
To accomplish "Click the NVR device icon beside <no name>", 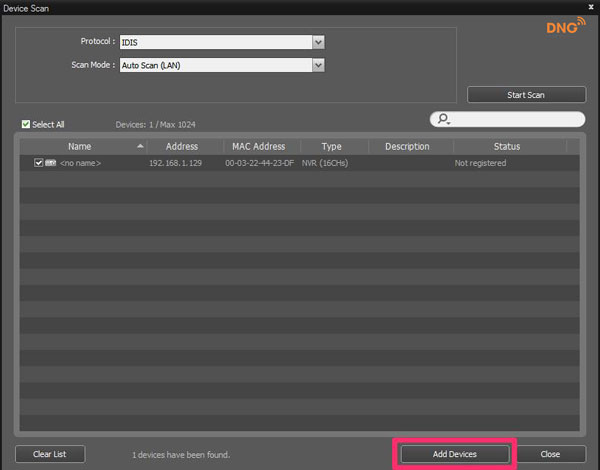I will point(51,163).
